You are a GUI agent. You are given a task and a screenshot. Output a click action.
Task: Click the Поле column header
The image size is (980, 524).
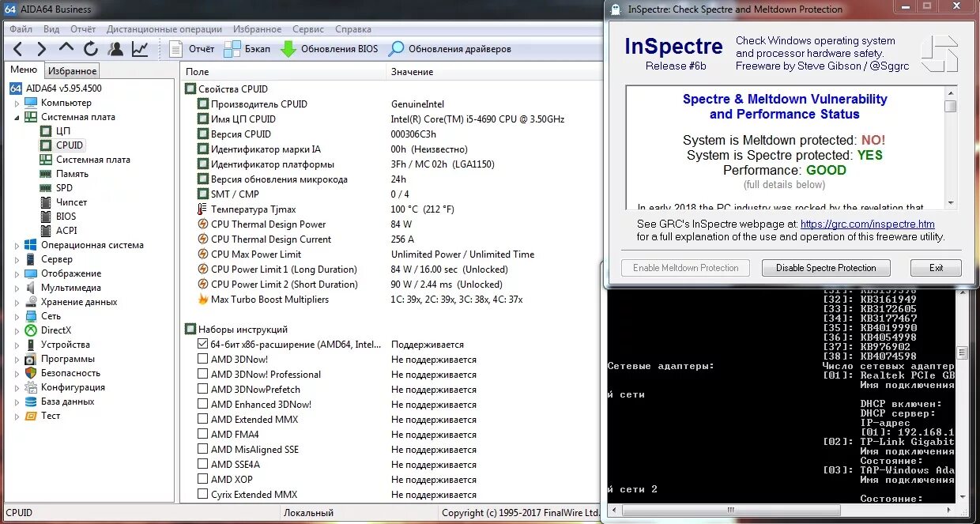284,72
